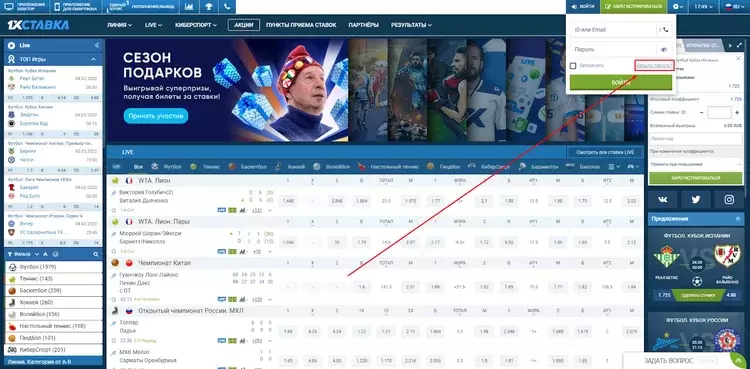Remove the selected bet from slip
Screen dimensions: 750x369
[739, 57]
